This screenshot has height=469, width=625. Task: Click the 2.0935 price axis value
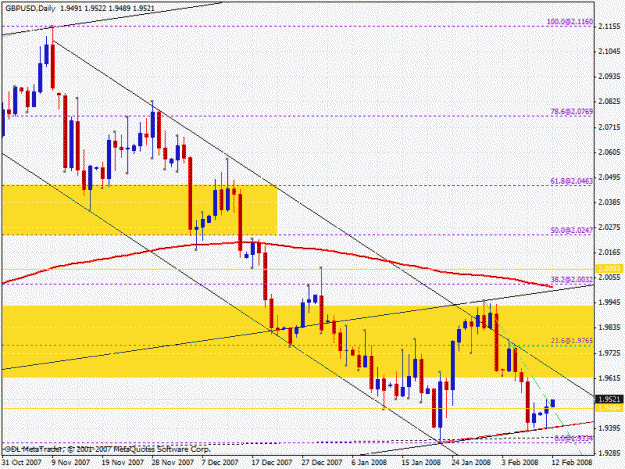[x=609, y=77]
